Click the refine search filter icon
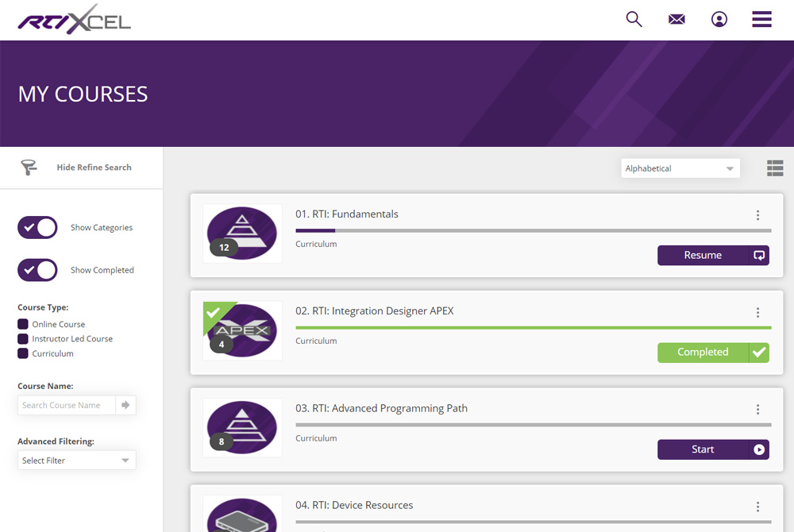The image size is (794, 532). (x=29, y=167)
